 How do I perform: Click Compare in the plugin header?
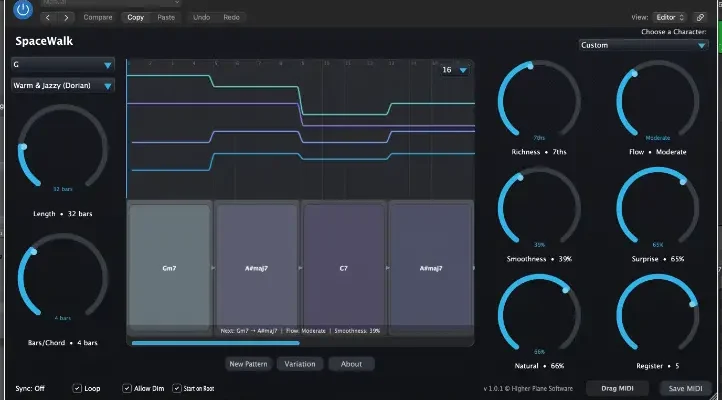tap(99, 17)
